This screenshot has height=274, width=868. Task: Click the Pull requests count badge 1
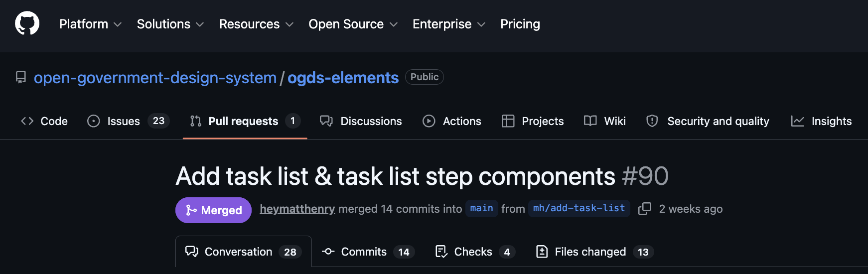(292, 121)
